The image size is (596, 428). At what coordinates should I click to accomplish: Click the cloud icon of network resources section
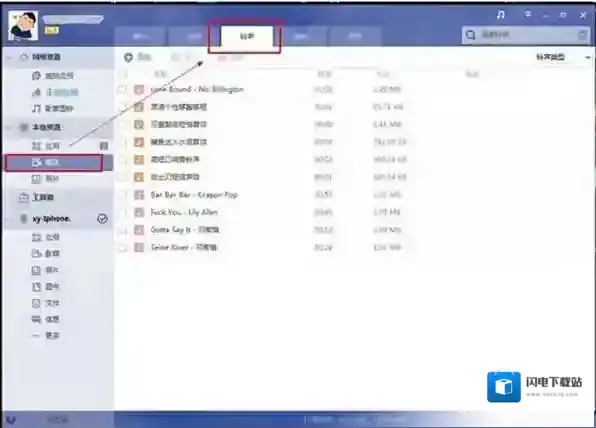(x=24, y=57)
